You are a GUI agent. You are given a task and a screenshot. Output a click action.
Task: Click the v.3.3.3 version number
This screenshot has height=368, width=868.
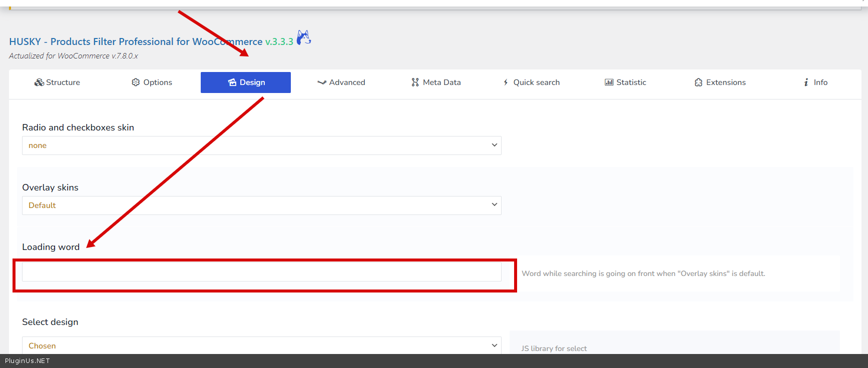[x=279, y=41]
